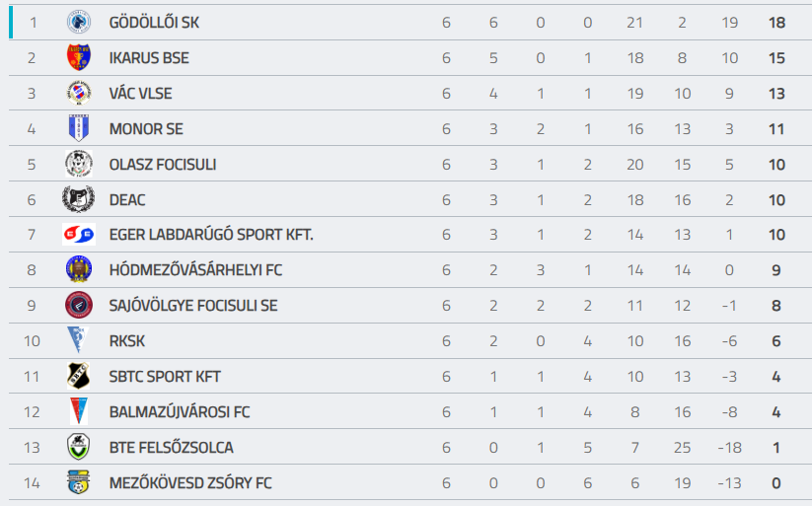Go to MEZŐKÖVESD ZSÓRY FC team name

tap(190, 483)
